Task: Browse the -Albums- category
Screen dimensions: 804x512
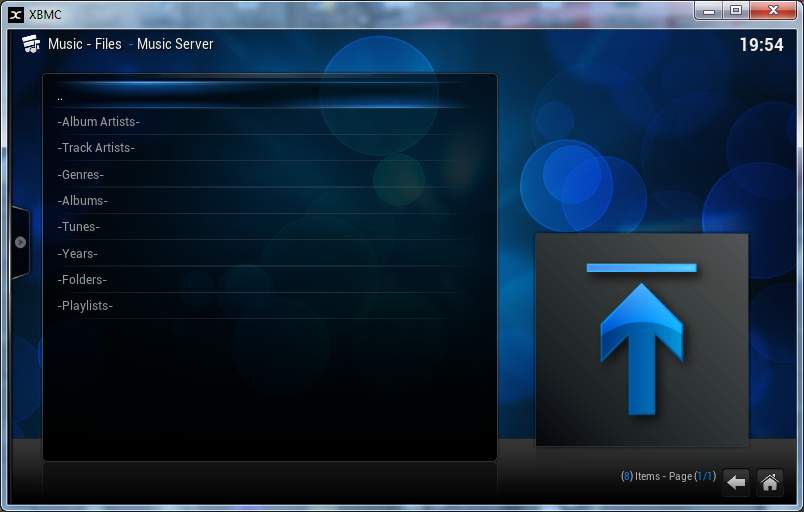Action: tap(83, 201)
